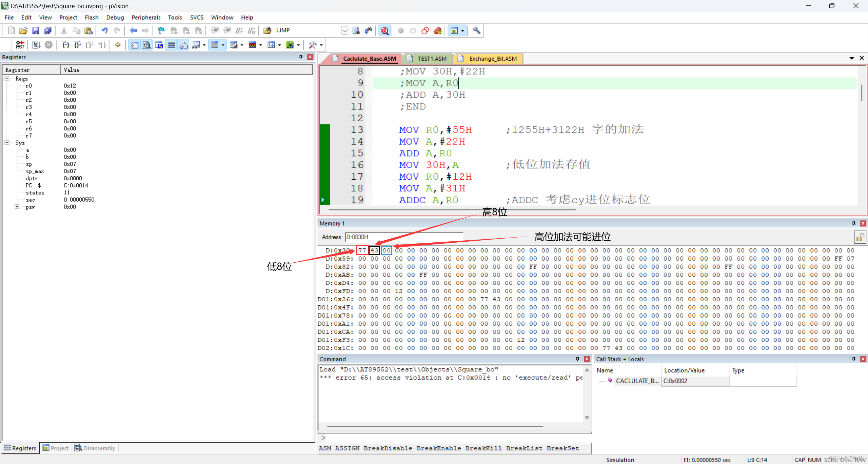Open the LJMP find combo dropdown

pos(344,31)
